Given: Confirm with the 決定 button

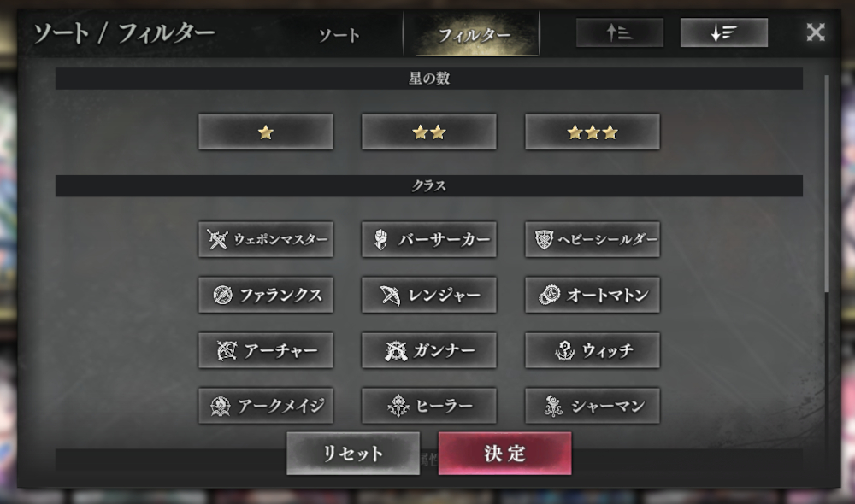Looking at the screenshot, I should coord(505,454).
